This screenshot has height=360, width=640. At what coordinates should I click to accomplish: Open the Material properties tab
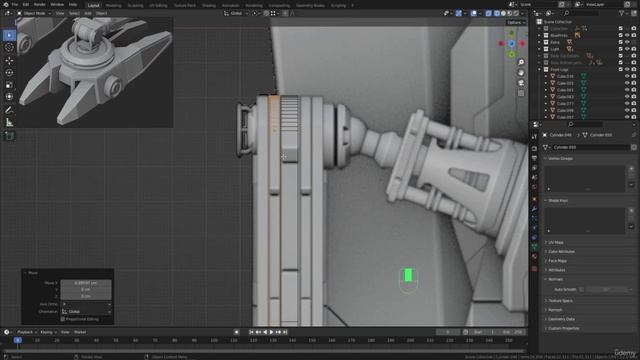(x=534, y=257)
